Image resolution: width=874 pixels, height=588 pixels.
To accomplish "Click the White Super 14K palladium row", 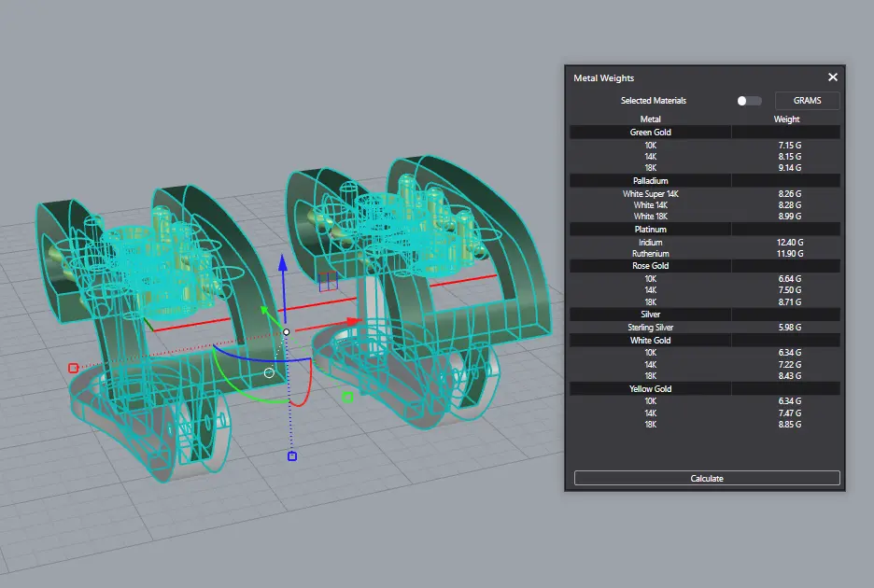I will click(x=650, y=194).
